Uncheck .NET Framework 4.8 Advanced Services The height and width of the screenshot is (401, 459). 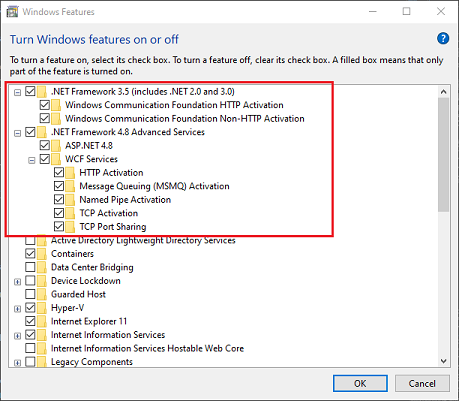[x=30, y=132]
